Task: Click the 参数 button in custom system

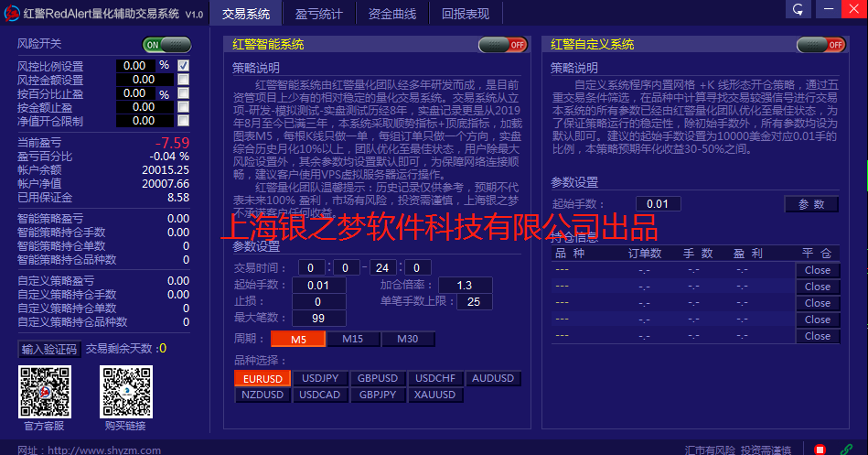Action: pos(811,204)
